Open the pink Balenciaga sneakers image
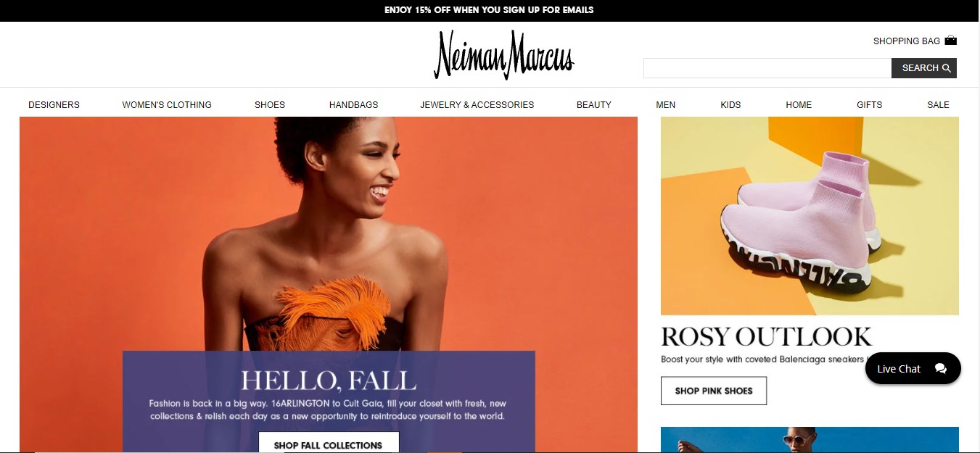980x453 pixels. click(810, 216)
